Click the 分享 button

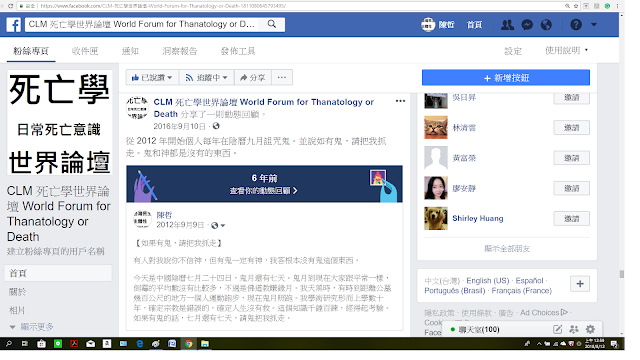[253, 78]
